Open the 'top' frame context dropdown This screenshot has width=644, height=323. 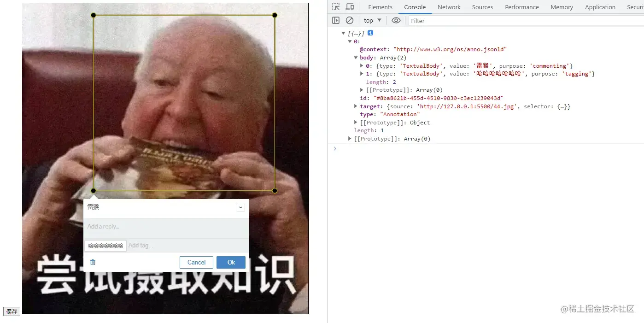pos(371,20)
